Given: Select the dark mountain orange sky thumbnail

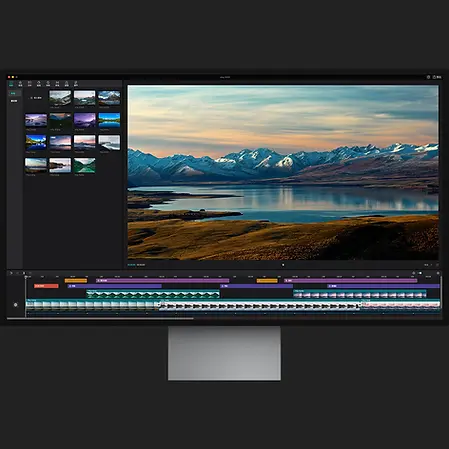Looking at the screenshot, I should click(60, 120).
